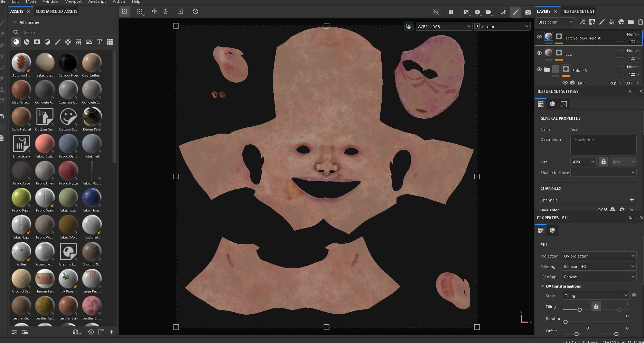Screen dimensions: 644x343
Task: Switch to the Texture Set List tab
Action: coord(579,11)
